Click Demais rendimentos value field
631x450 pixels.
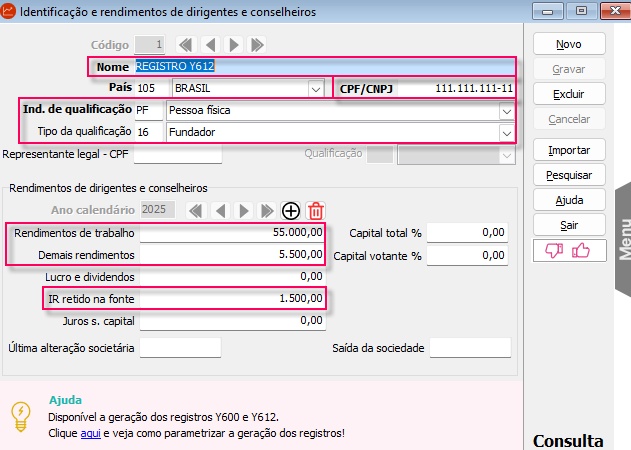[233, 255]
